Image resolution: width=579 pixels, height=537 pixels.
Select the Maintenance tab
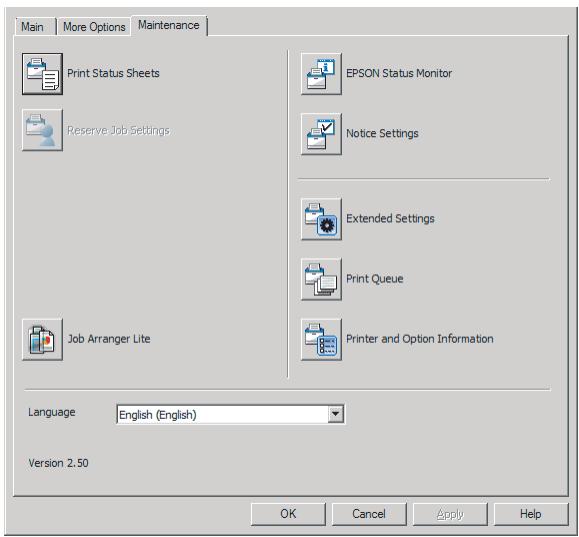pos(169,25)
